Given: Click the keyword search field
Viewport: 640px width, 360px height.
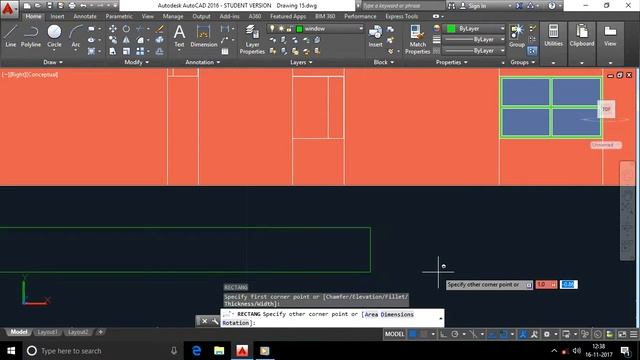Looking at the screenshot, I should (x=402, y=6).
